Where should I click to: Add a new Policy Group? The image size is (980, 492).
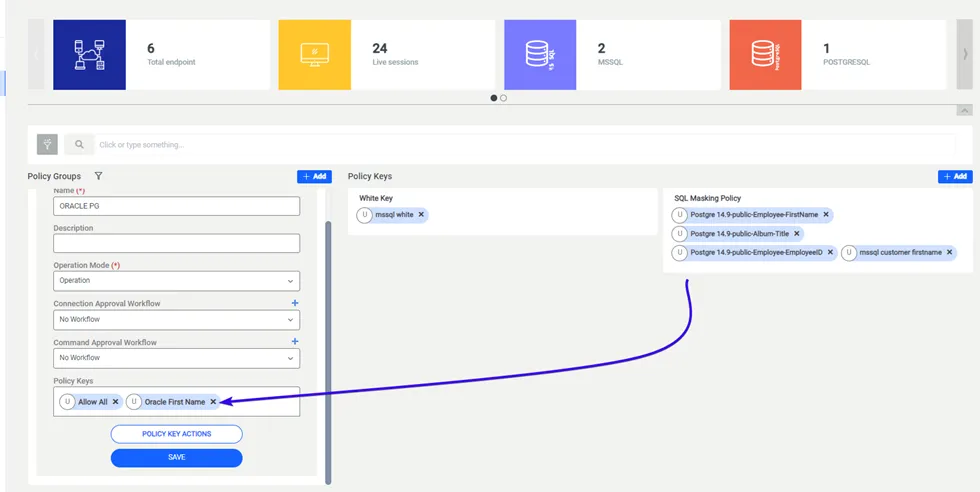click(x=314, y=176)
